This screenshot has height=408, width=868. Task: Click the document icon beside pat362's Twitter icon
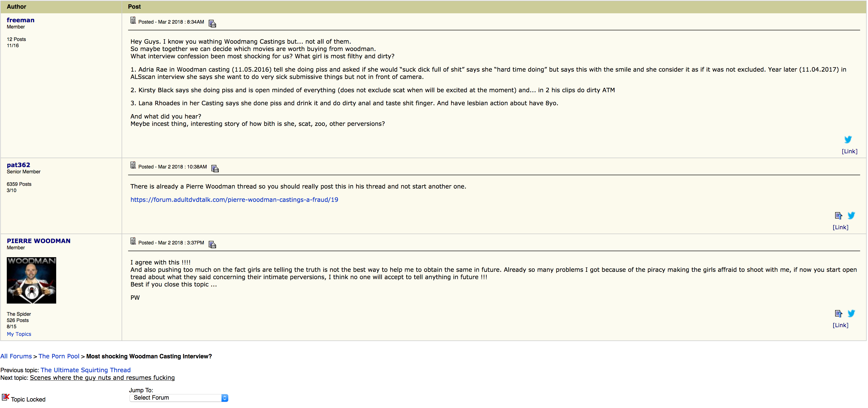click(x=838, y=216)
